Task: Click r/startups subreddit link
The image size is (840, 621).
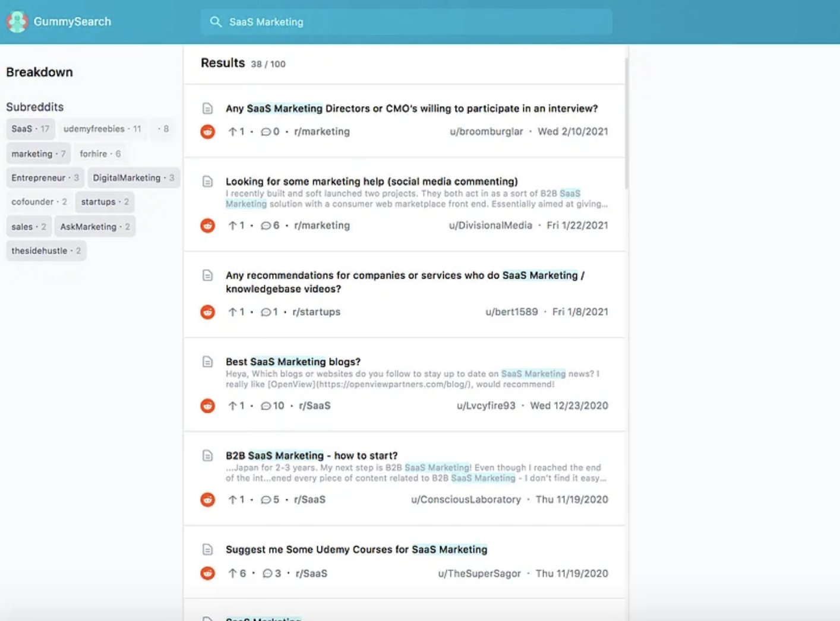Action: pyautogui.click(x=317, y=312)
